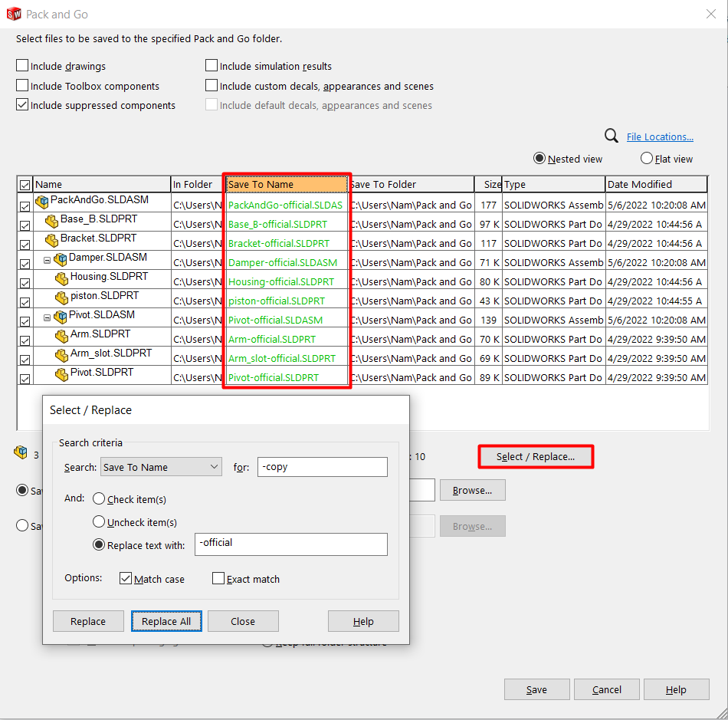Toggle the select-all checkbox in table header

tap(25, 186)
